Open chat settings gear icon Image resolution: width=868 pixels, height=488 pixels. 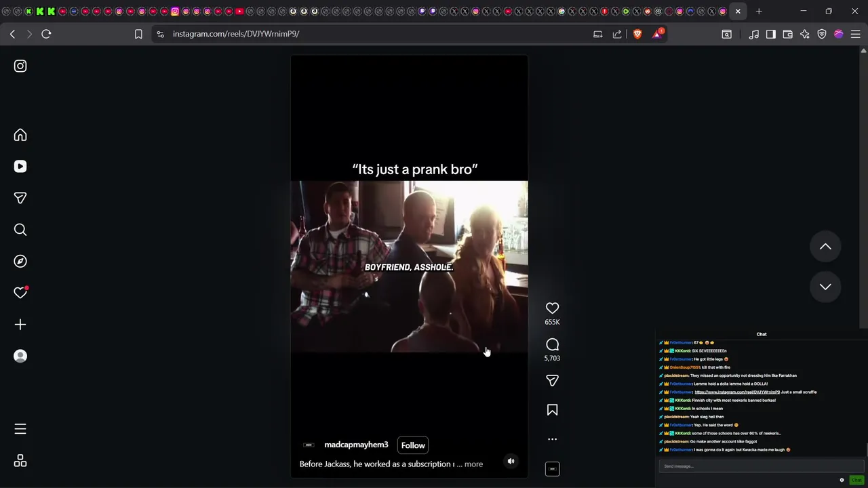(842, 480)
